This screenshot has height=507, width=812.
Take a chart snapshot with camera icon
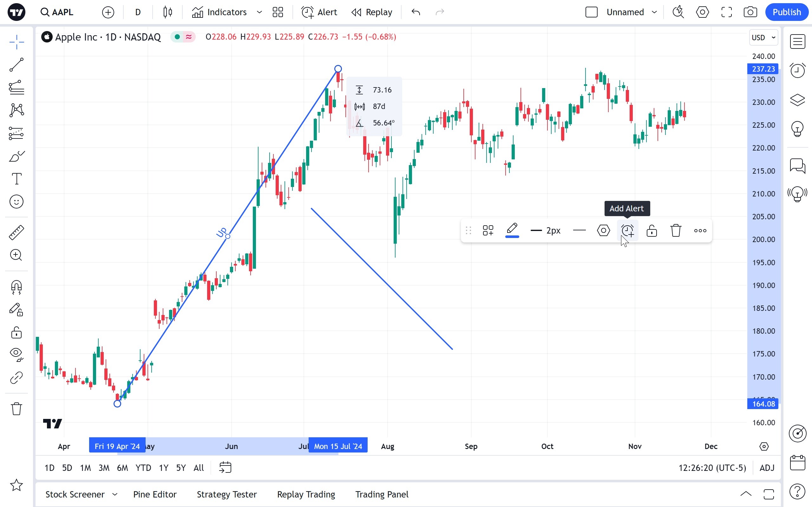(750, 12)
